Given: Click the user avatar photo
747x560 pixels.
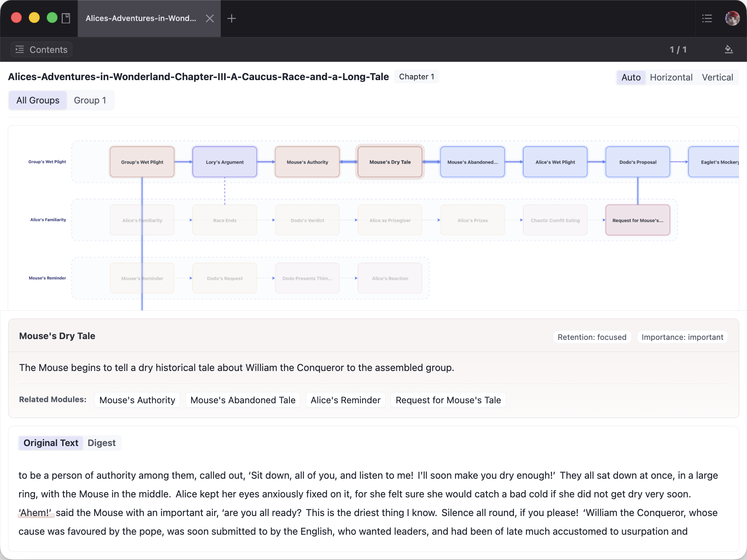Looking at the screenshot, I should coord(733,18).
